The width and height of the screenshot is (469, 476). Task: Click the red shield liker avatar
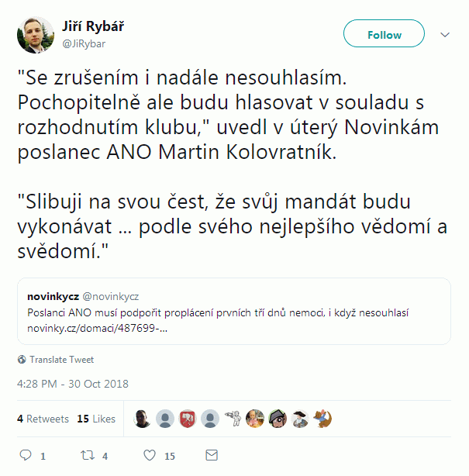point(187,419)
